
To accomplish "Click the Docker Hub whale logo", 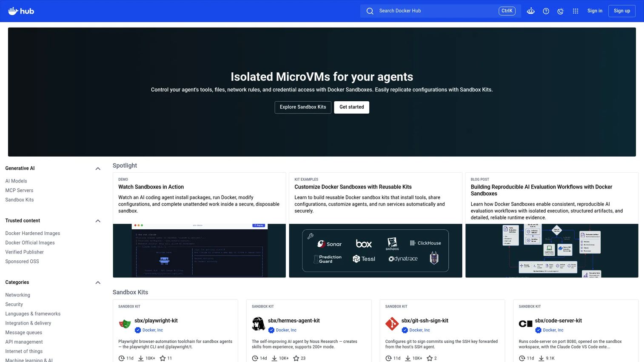I will tap(21, 11).
